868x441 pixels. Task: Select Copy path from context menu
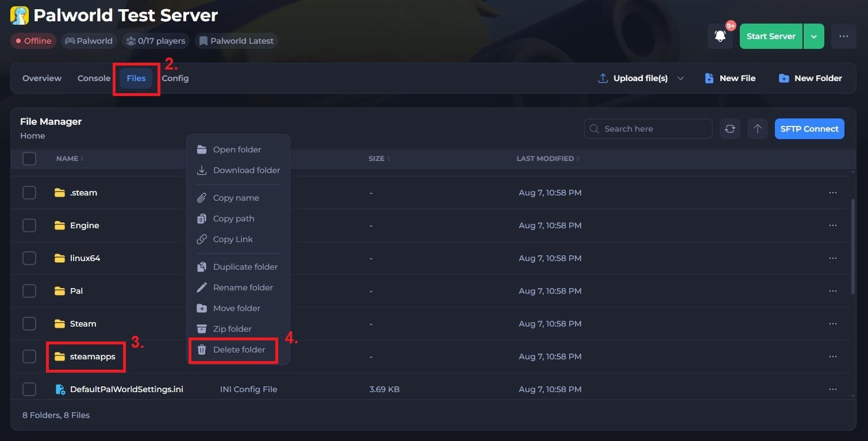pos(238,218)
